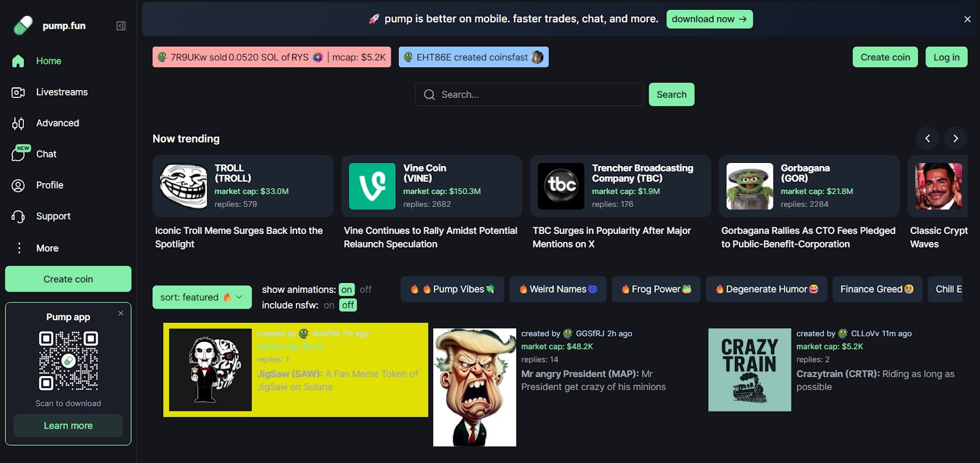Click the header Create coin button
980x463 pixels.
[885, 57]
